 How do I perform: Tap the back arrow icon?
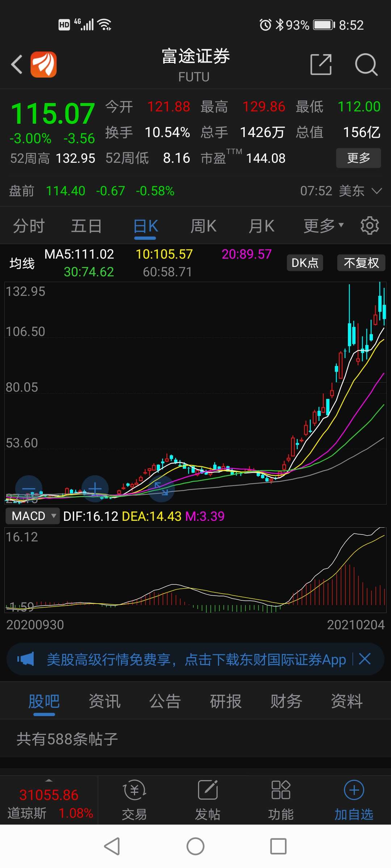coord(17,64)
